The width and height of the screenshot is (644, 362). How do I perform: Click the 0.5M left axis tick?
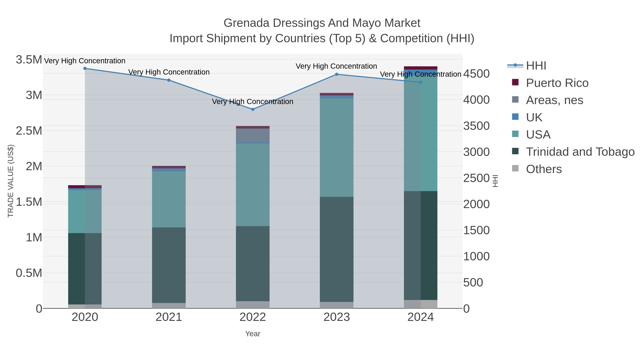[x=29, y=273]
